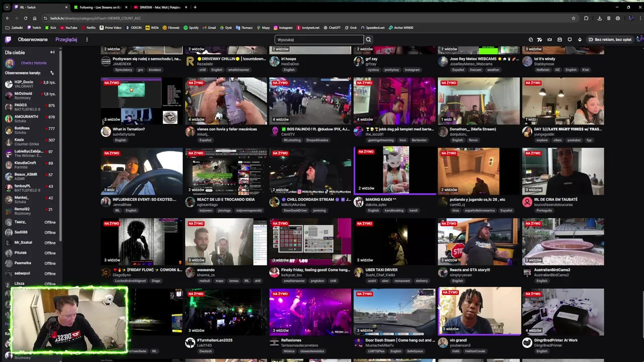Open the Kick bookmark

pyautogui.click(x=50, y=28)
